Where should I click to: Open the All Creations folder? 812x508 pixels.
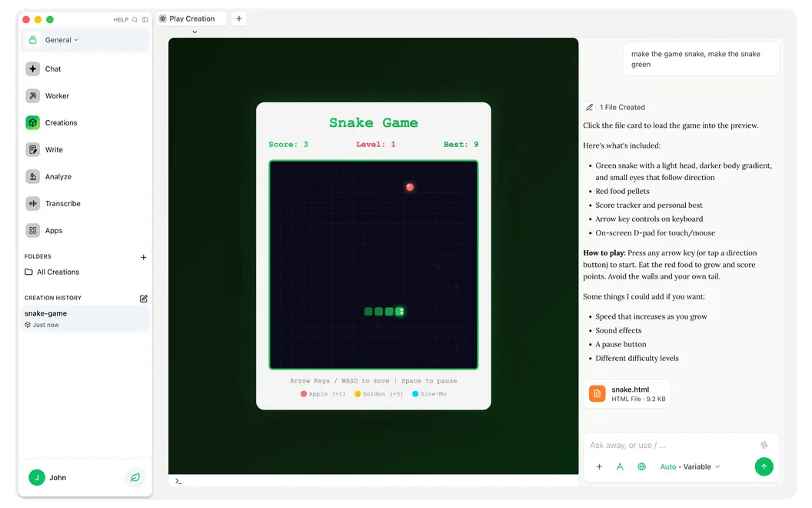[52, 272]
